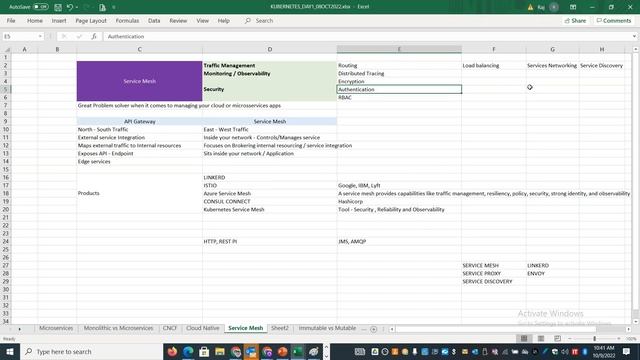Click the sheet tab scroll right arrow
The width and height of the screenshot is (640, 360).
pos(19,329)
